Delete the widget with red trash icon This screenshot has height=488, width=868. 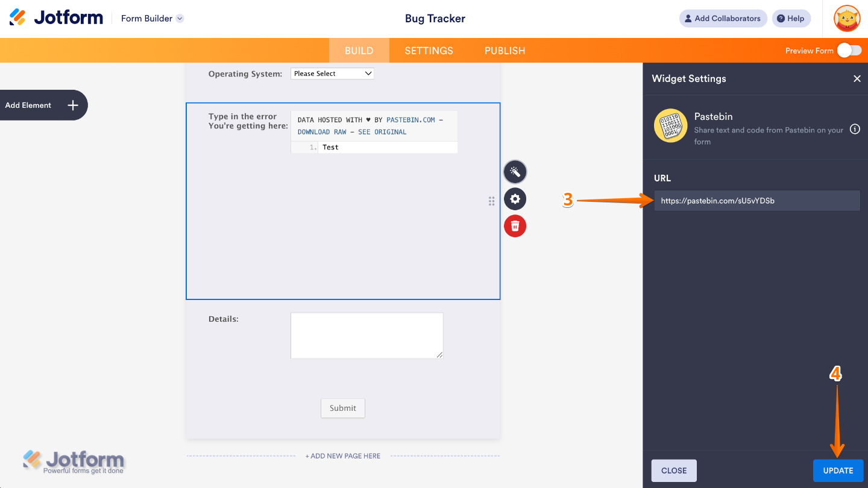point(515,226)
